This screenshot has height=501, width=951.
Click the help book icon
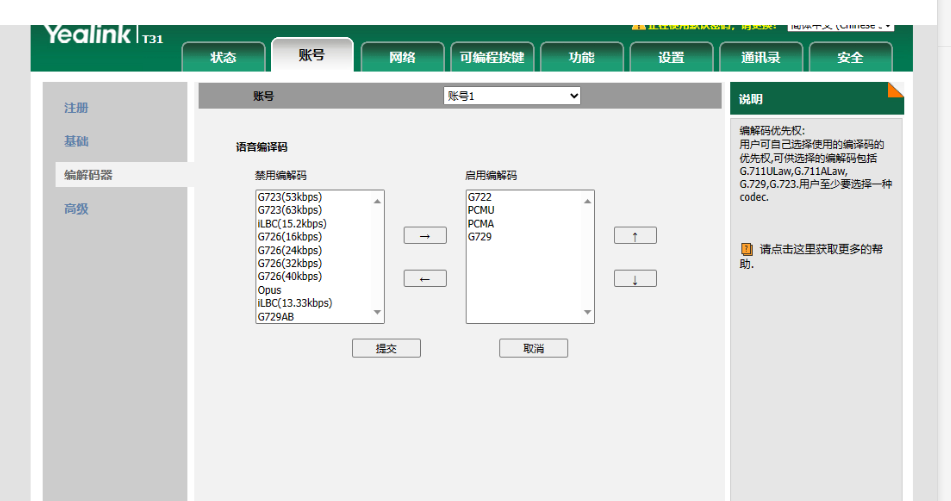pyautogui.click(x=746, y=249)
